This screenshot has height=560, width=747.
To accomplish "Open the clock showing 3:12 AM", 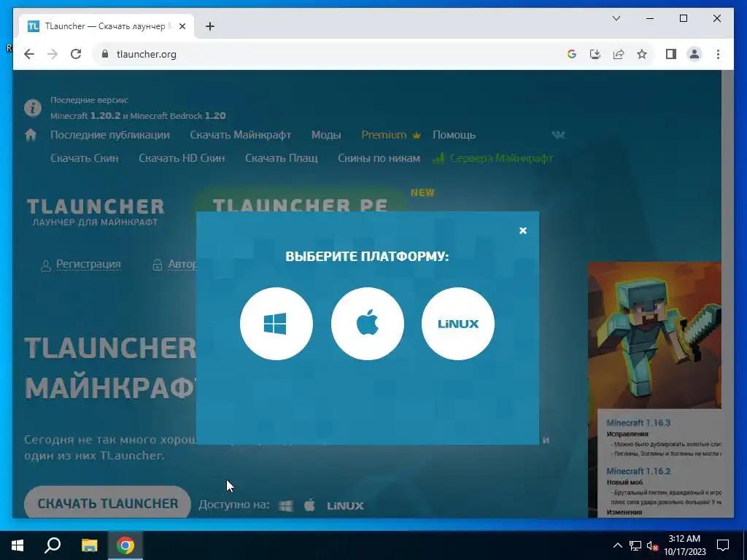I will tap(684, 545).
